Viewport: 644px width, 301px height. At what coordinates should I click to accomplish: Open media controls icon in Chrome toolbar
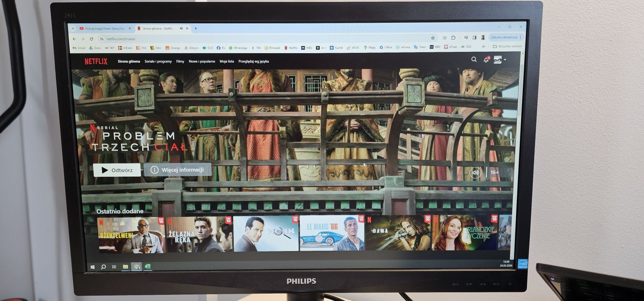[466, 37]
